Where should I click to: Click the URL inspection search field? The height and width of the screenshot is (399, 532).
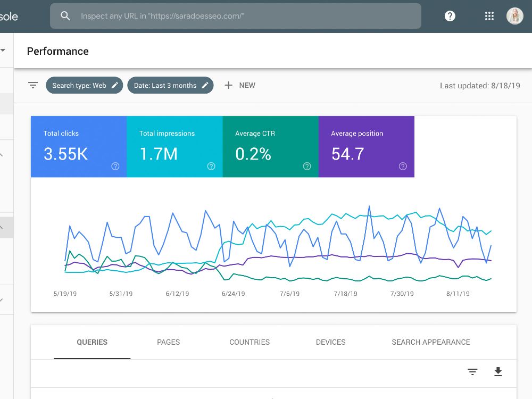coord(236,16)
